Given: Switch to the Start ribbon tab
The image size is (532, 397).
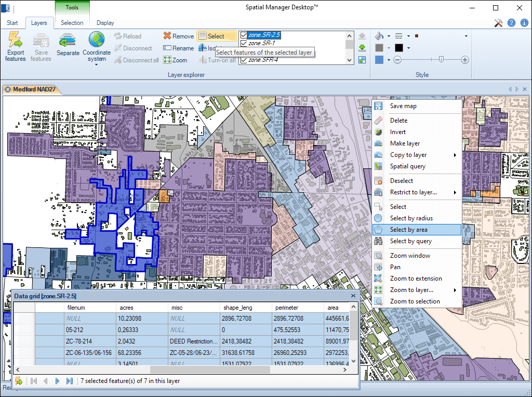Looking at the screenshot, I should point(12,23).
